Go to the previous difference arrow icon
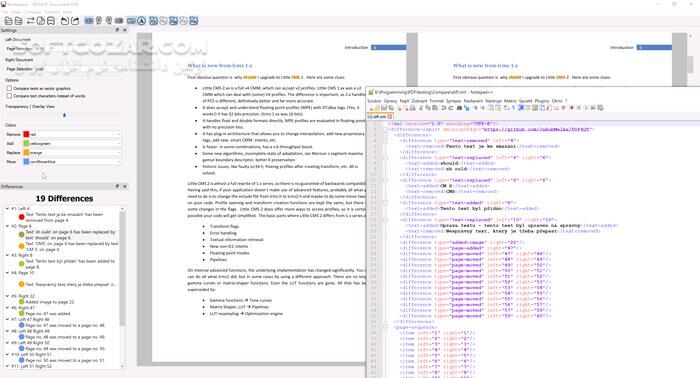The height and width of the screenshot is (378, 700). (65, 21)
